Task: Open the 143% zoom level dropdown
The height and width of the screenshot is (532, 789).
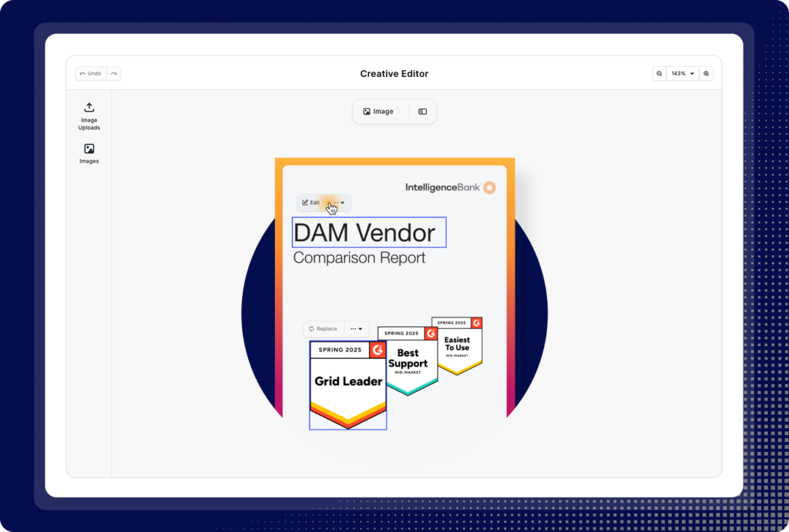Action: coord(683,74)
